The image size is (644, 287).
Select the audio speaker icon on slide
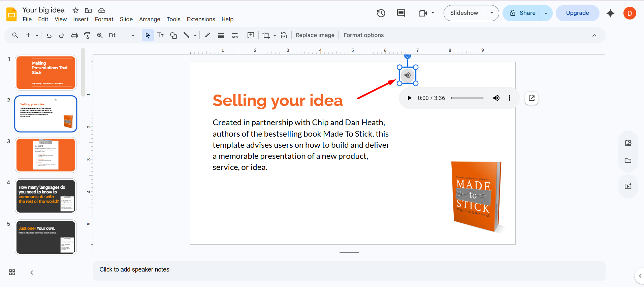(408, 75)
